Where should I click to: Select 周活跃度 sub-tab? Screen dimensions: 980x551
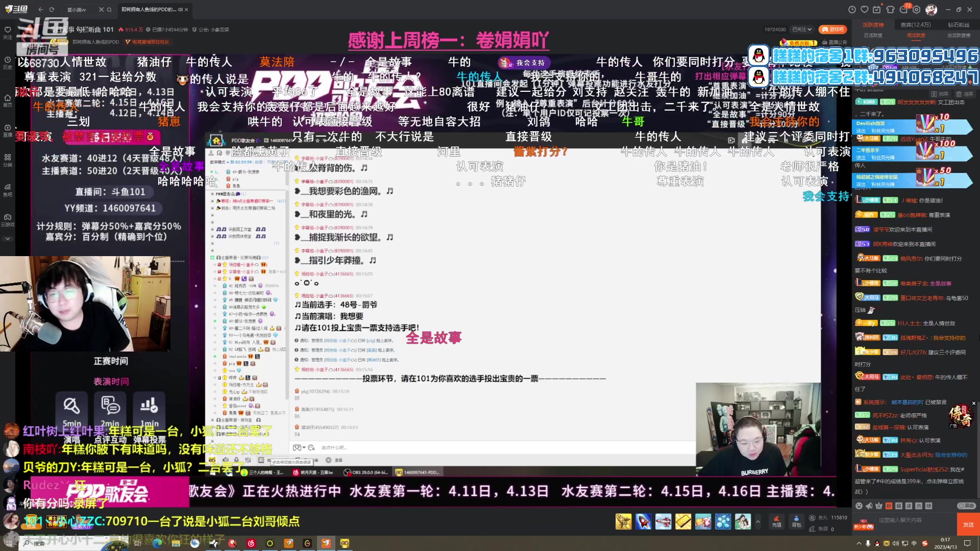pos(916,35)
